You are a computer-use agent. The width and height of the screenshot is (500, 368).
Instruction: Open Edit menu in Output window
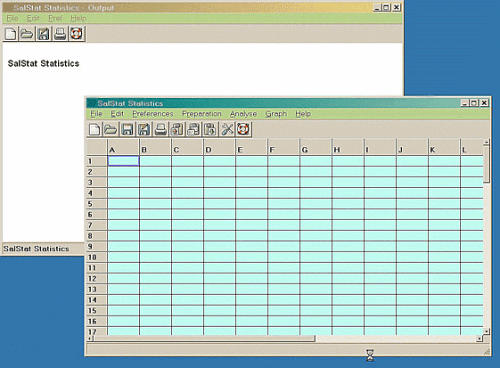[x=33, y=18]
